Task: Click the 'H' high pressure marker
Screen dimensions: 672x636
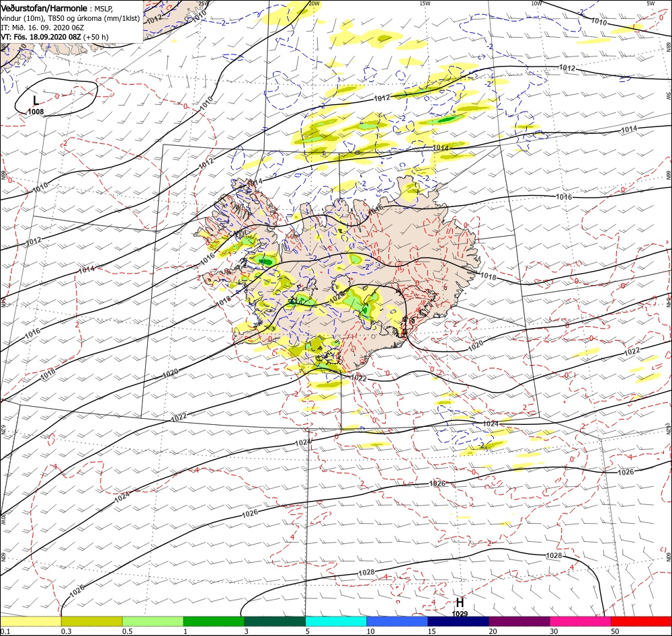Action: [460, 602]
